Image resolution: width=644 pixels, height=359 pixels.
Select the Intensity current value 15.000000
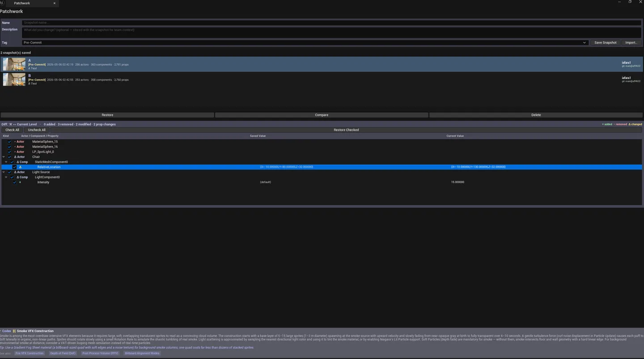(x=458, y=182)
